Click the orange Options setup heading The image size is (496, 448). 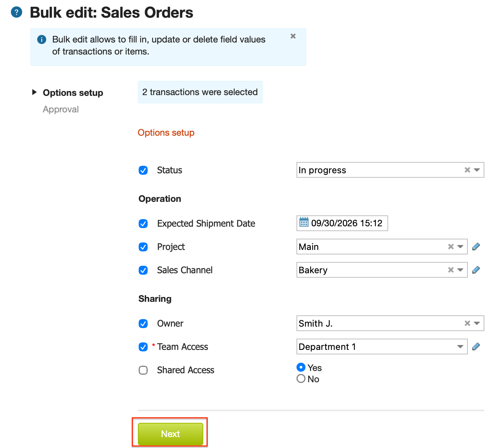coord(166,133)
